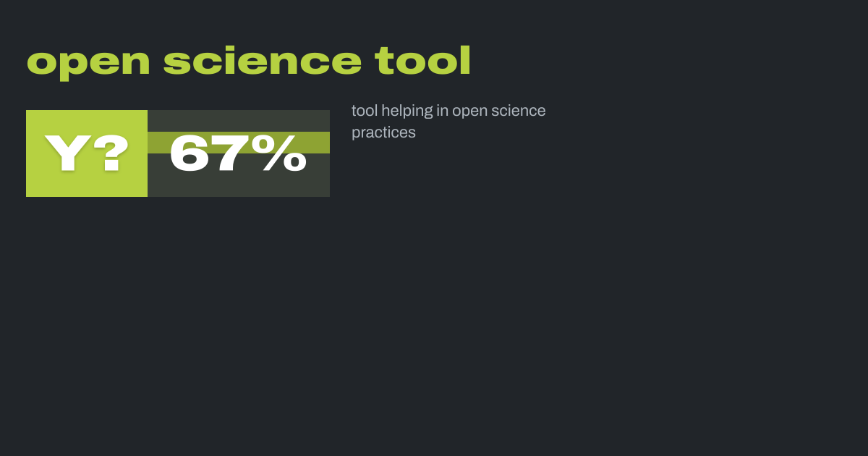Screen dimensions: 868x456
Task: Click the dark gray area below the olive stripe
Action: click(x=239, y=186)
